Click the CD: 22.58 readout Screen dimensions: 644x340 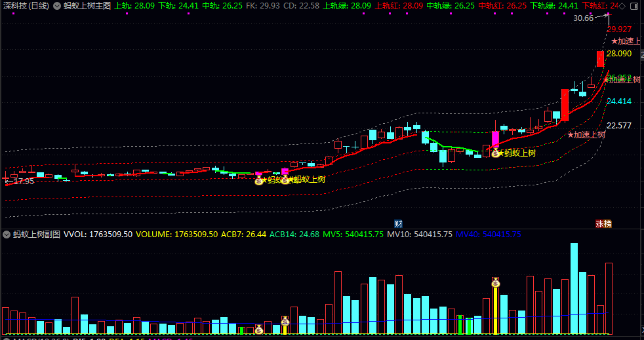(x=302, y=6)
